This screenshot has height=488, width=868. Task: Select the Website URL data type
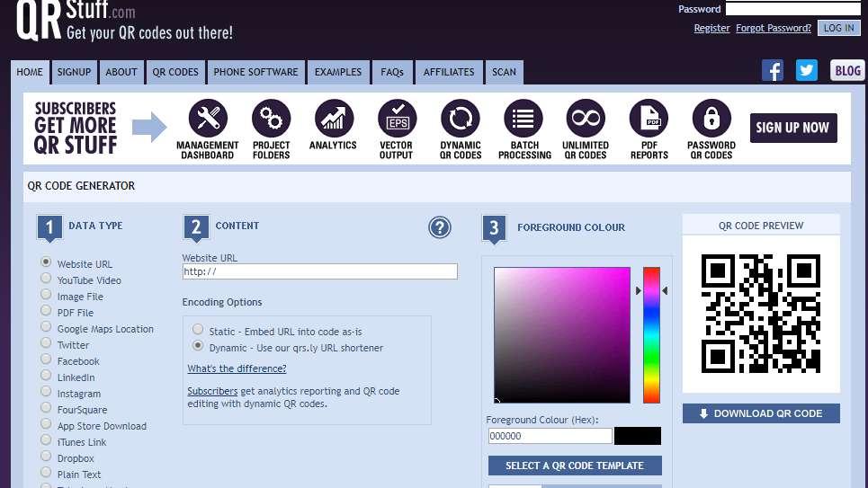coord(46,262)
